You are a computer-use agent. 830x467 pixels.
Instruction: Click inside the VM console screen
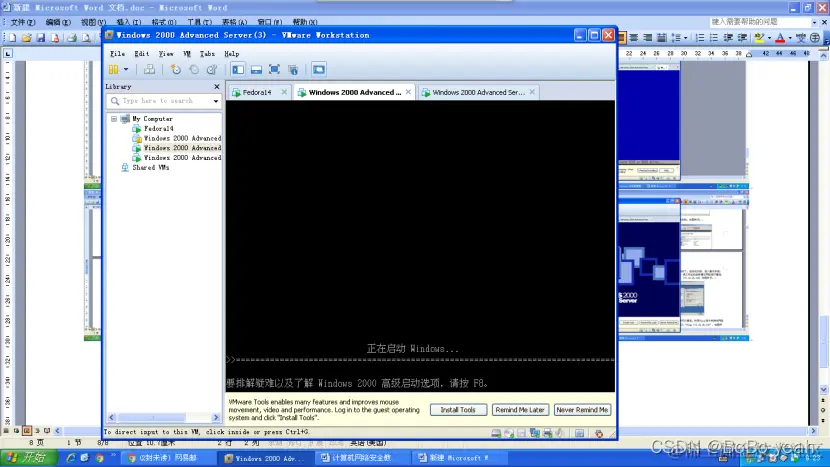(420, 246)
